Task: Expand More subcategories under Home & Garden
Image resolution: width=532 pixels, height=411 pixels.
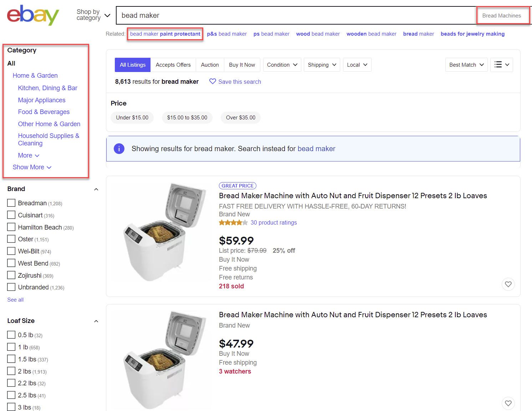Action: 29,155
